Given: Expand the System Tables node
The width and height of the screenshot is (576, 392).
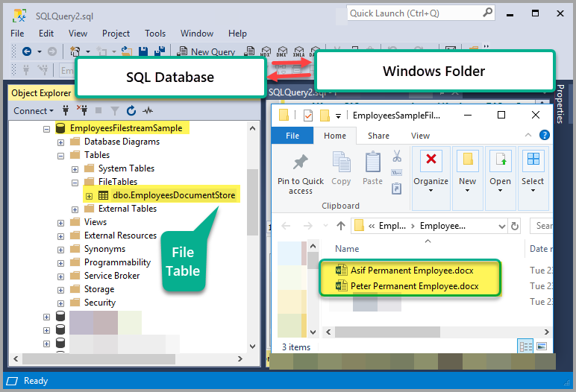Looking at the screenshot, I should click(75, 169).
